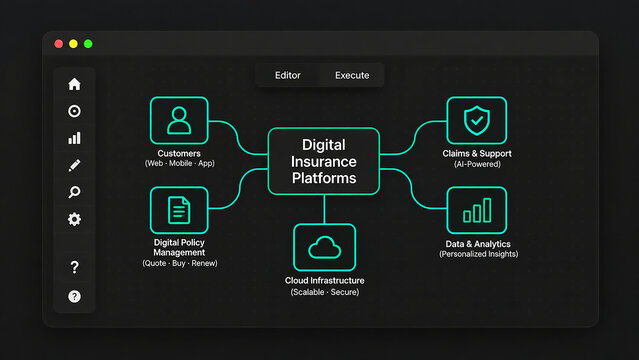Click the 'Customers' label text
This screenshot has height=360, width=639.
pyautogui.click(x=179, y=154)
